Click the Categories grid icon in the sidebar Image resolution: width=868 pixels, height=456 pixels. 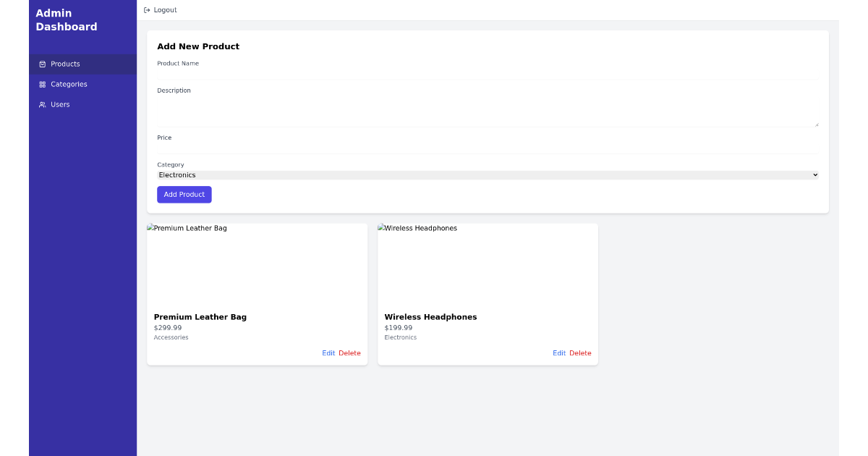tap(43, 84)
